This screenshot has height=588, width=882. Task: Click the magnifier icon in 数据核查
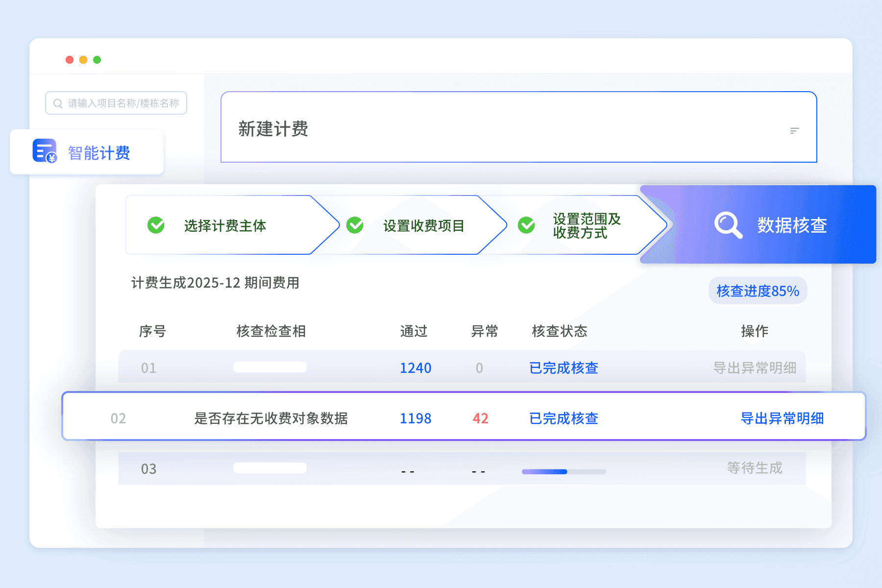pyautogui.click(x=728, y=225)
